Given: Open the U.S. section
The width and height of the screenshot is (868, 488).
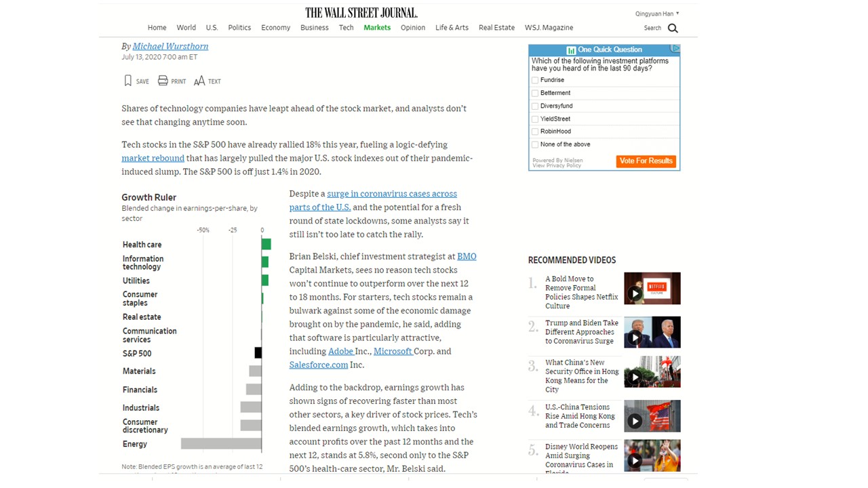Looking at the screenshot, I should [212, 28].
